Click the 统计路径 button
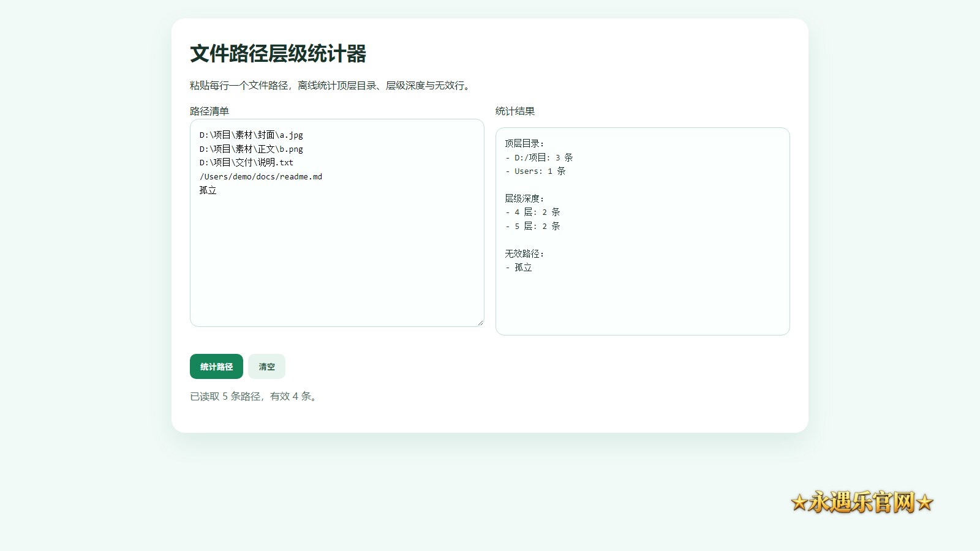 (x=216, y=366)
